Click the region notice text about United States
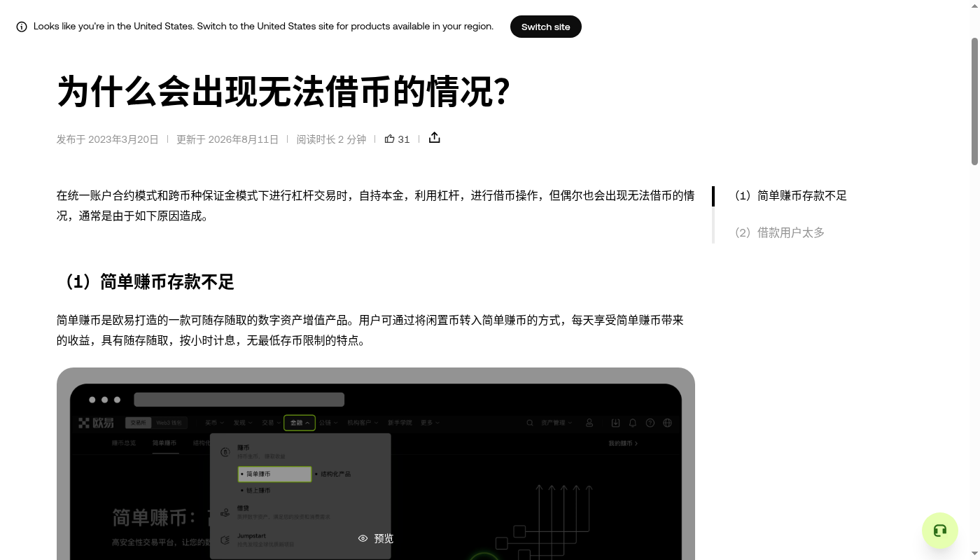Viewport: 980px width, 560px height. pyautogui.click(x=263, y=26)
